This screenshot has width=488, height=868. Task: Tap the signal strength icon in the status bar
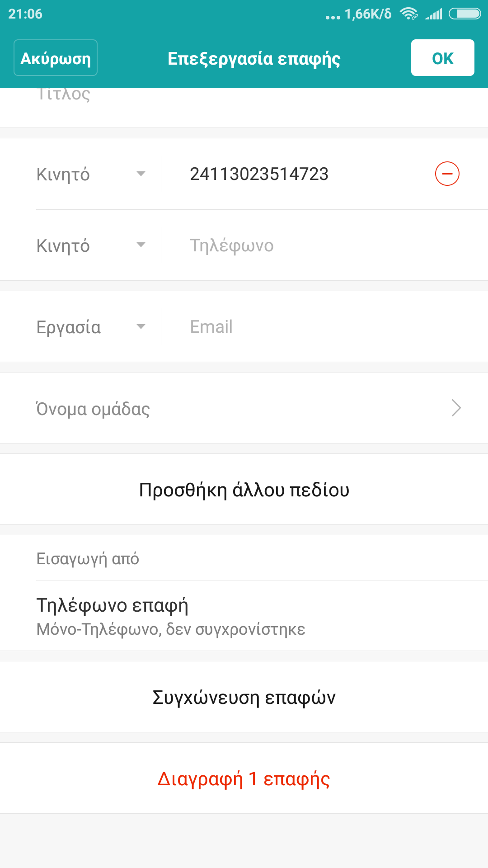coord(434,14)
